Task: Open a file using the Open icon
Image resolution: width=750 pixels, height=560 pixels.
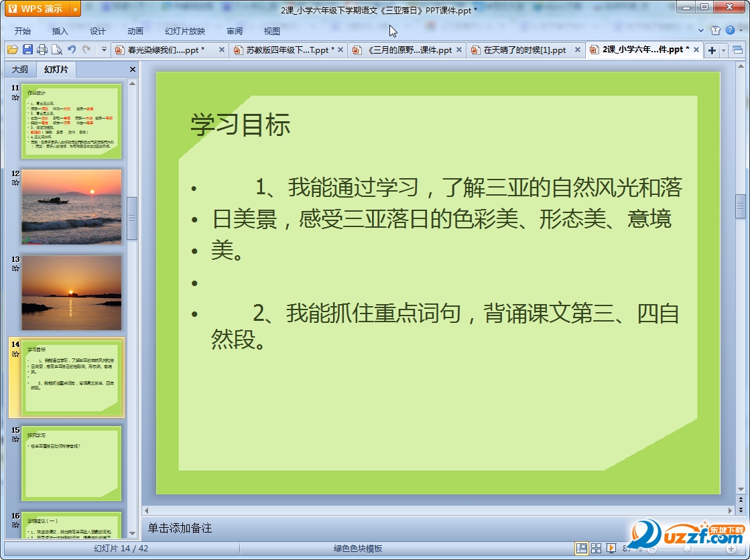Action: coord(12,50)
